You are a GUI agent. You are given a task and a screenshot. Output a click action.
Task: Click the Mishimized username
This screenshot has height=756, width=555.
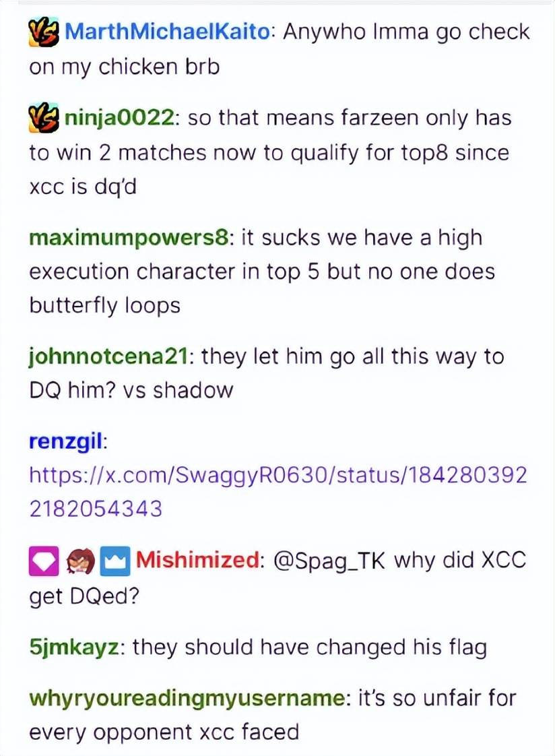pyautogui.click(x=197, y=561)
